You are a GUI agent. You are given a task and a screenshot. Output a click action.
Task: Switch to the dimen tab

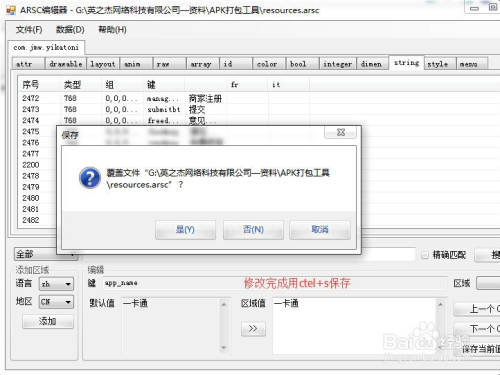point(373,64)
